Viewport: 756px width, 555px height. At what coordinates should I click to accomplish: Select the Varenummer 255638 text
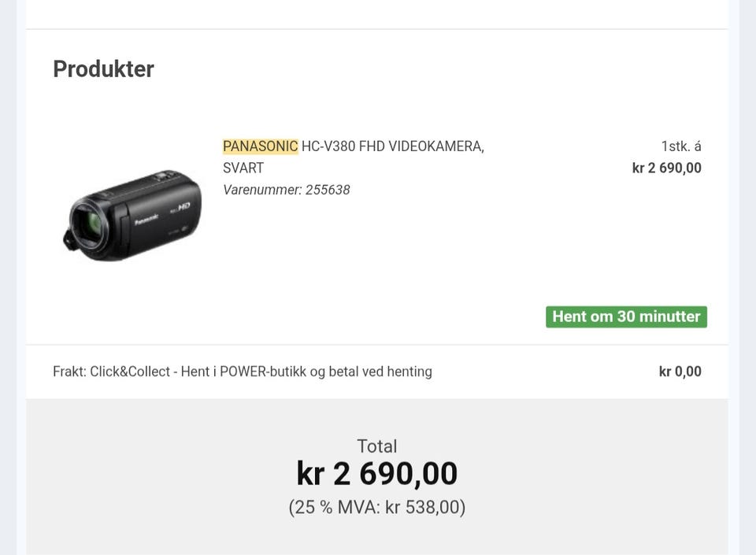[287, 190]
